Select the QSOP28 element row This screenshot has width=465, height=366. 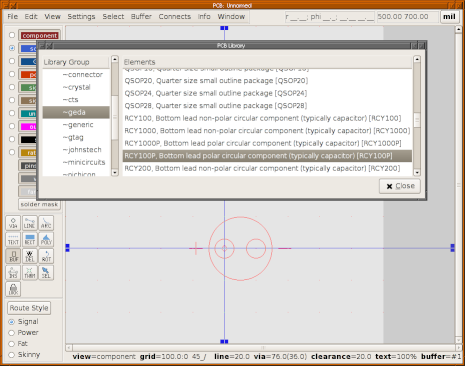pos(267,106)
